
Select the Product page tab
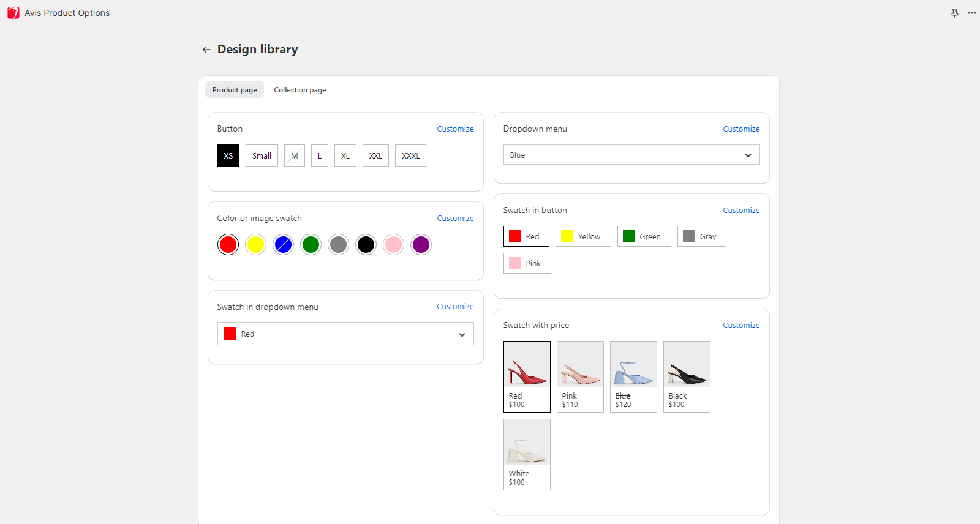[x=235, y=90]
